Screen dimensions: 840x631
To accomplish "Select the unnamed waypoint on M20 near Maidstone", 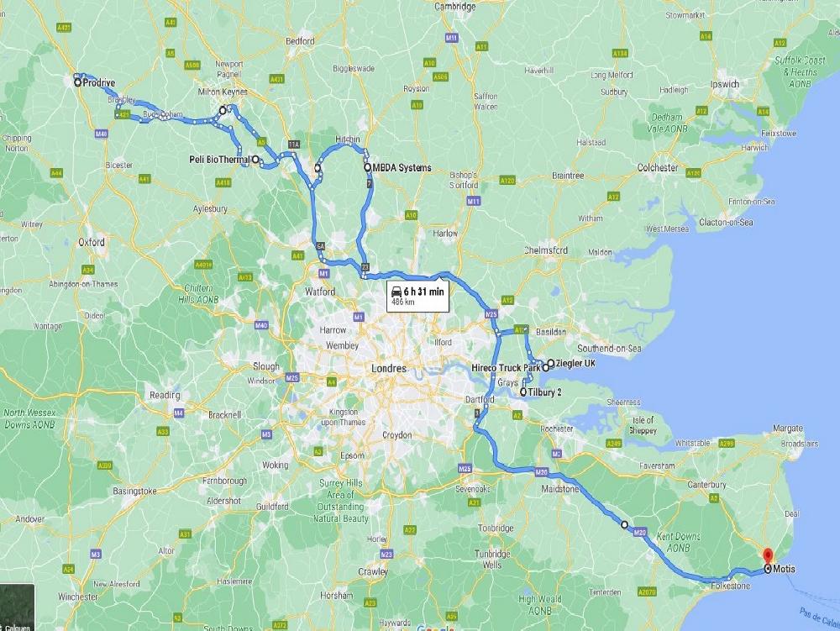I will [x=624, y=524].
